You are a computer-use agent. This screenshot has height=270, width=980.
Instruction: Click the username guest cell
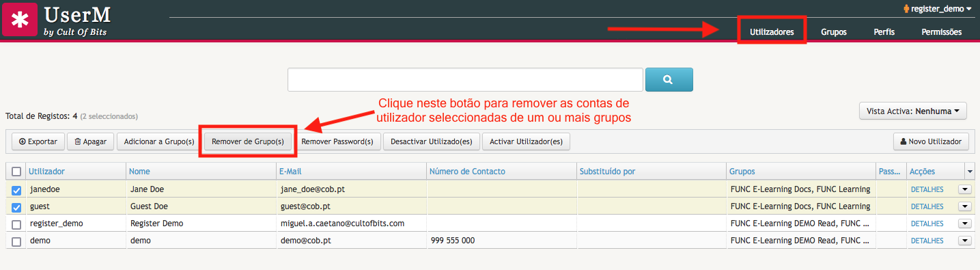pos(75,206)
